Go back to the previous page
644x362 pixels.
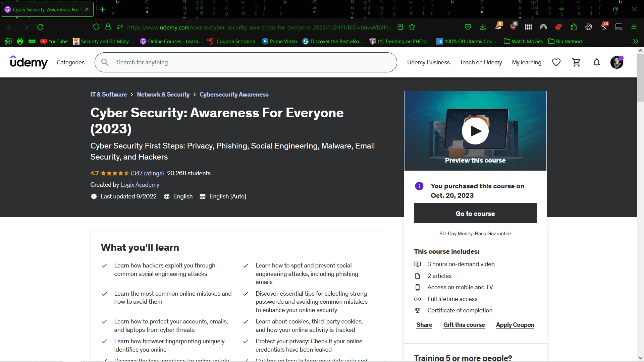[x=10, y=27]
